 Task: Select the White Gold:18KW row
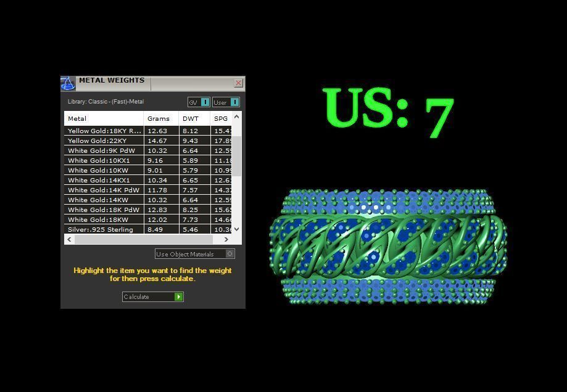click(148, 219)
